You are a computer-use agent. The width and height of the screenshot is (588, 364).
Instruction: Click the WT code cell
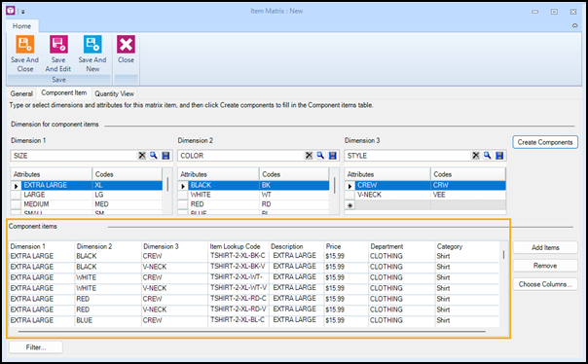294,195
